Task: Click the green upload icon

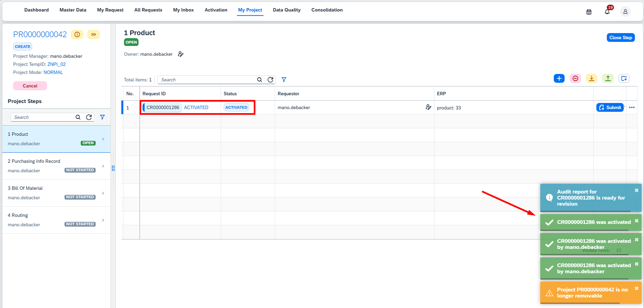Action: pos(608,78)
